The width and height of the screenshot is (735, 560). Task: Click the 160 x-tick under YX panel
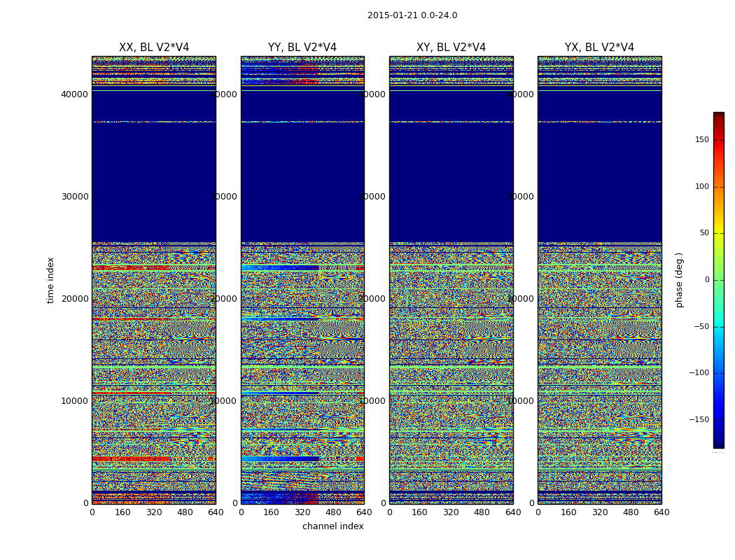(x=568, y=512)
